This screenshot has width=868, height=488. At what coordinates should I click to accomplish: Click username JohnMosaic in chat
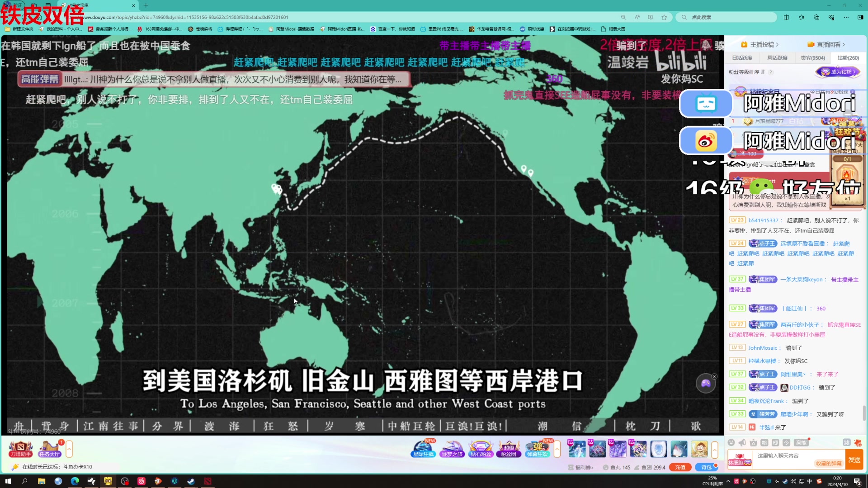point(763,348)
